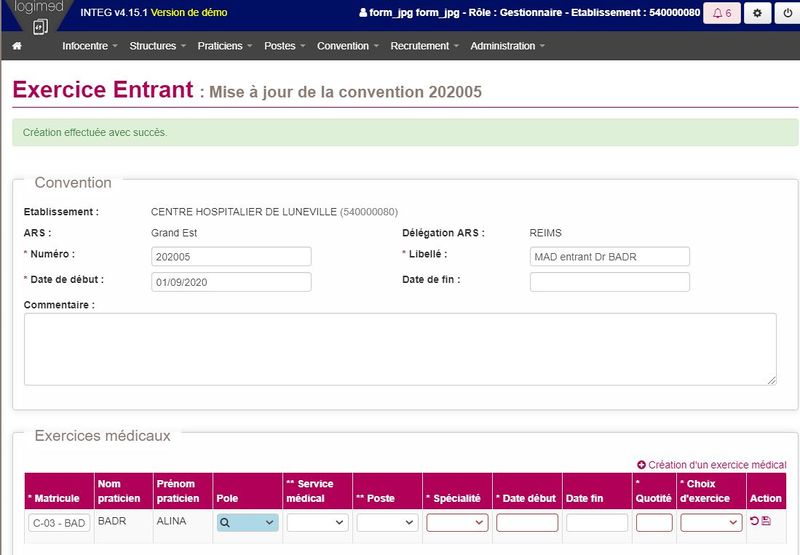The height and width of the screenshot is (555, 800).
Task: Click the convention Date de début field
Action: click(231, 282)
